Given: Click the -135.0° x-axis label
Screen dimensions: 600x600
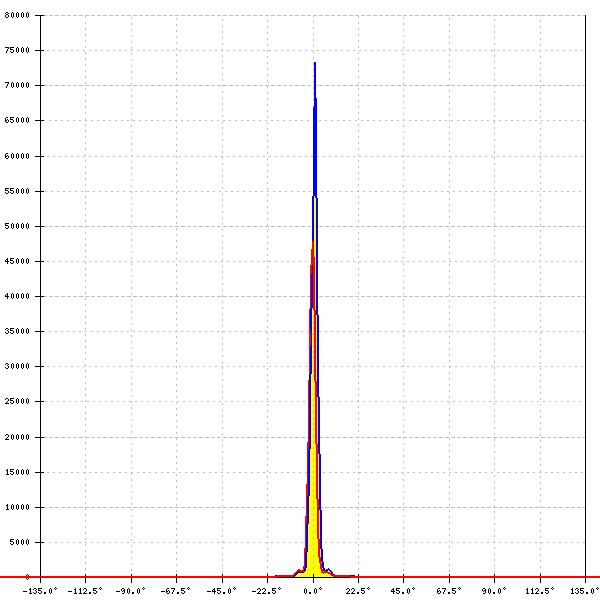Looking at the screenshot, I should click(x=40, y=591).
